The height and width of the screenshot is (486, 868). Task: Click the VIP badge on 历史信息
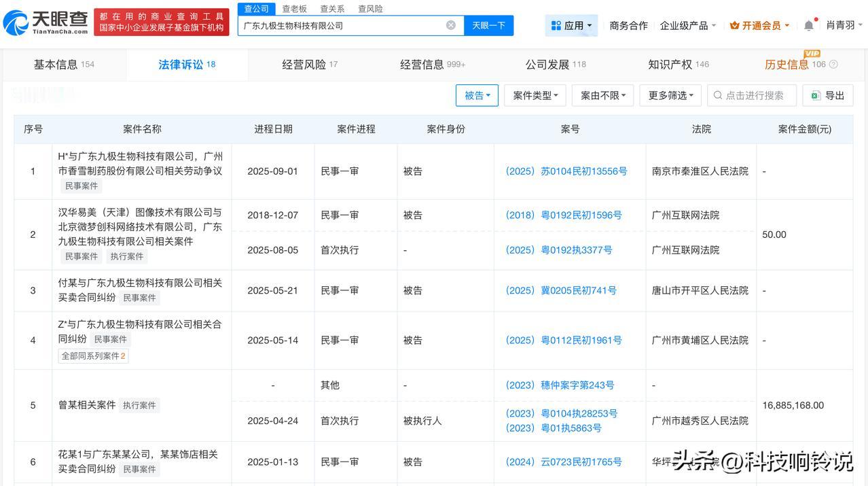(812, 53)
